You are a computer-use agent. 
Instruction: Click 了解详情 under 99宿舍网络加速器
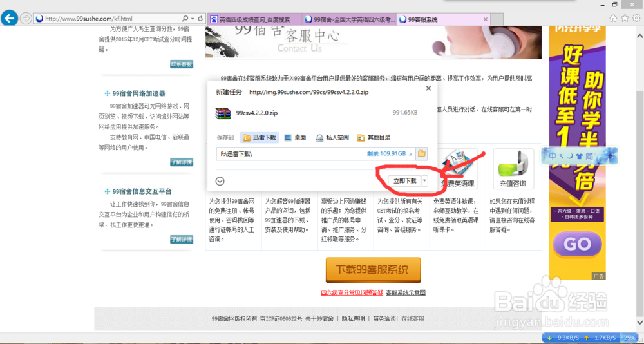[182, 162]
